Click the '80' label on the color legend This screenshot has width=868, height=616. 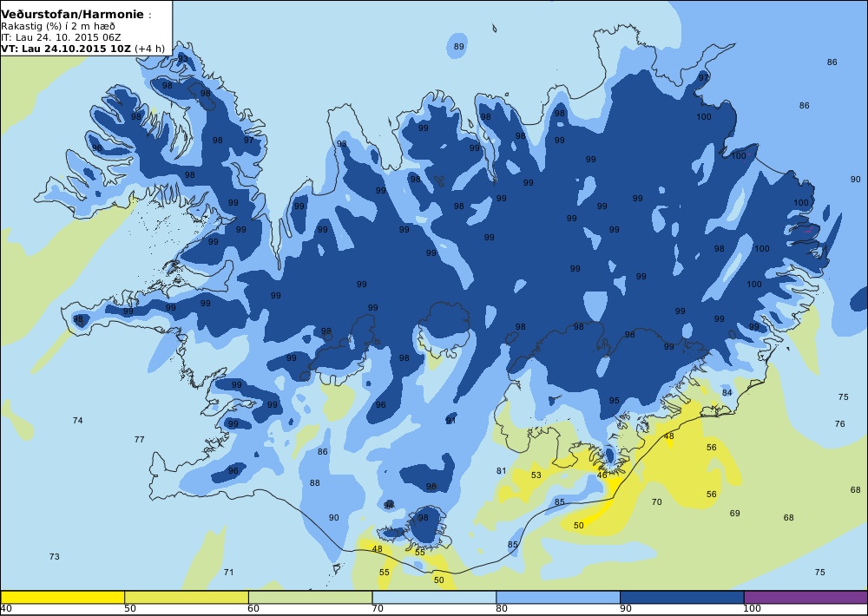point(502,609)
